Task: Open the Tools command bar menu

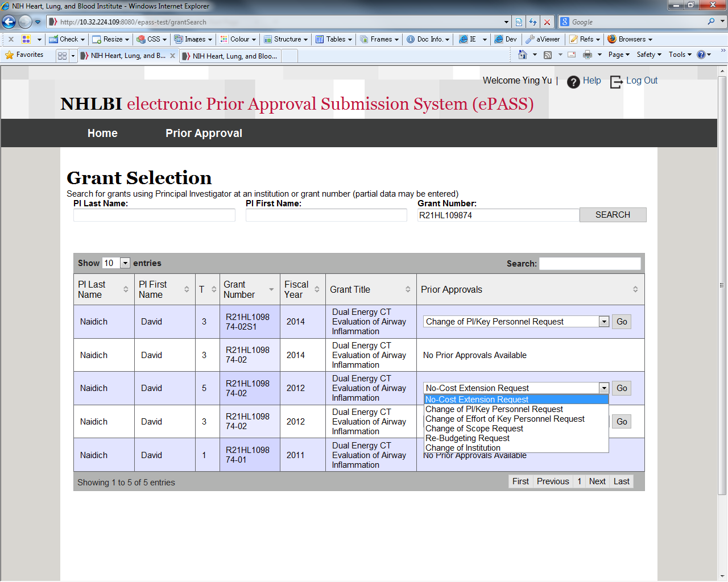Action: [680, 55]
